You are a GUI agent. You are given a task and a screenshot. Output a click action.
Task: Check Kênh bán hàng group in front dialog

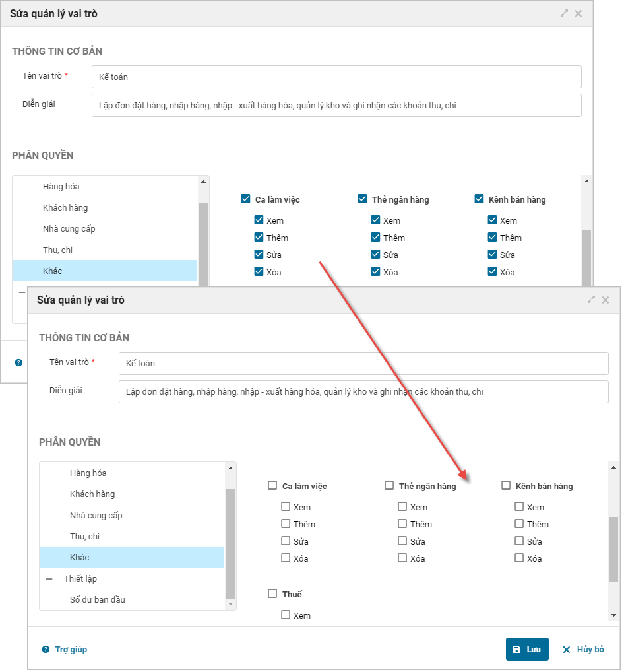506,485
